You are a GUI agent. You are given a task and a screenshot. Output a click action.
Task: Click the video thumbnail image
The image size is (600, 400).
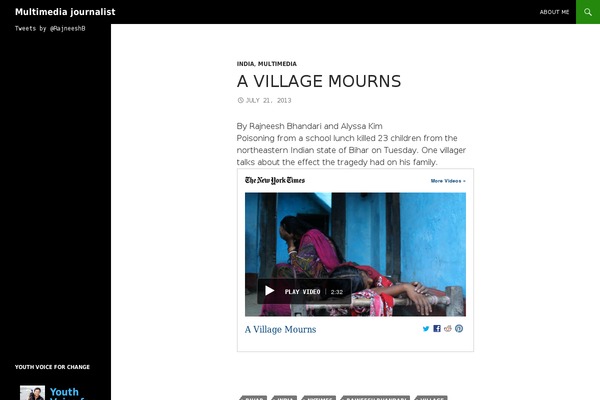(355, 254)
